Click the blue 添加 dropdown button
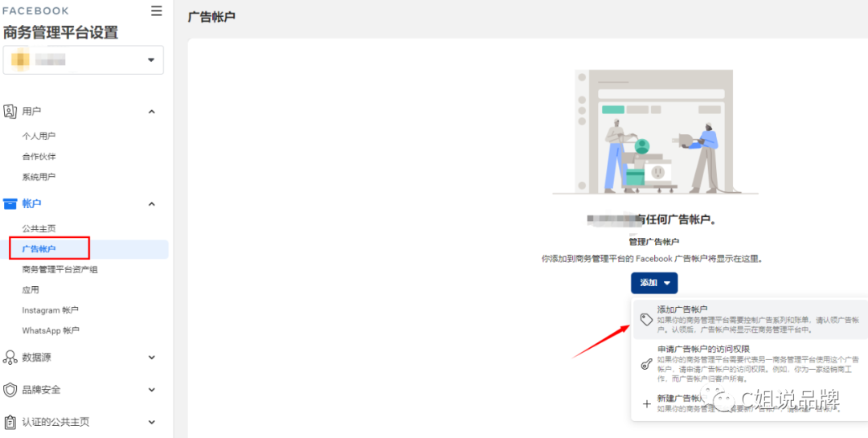Image resolution: width=868 pixels, height=438 pixels. 654,283
